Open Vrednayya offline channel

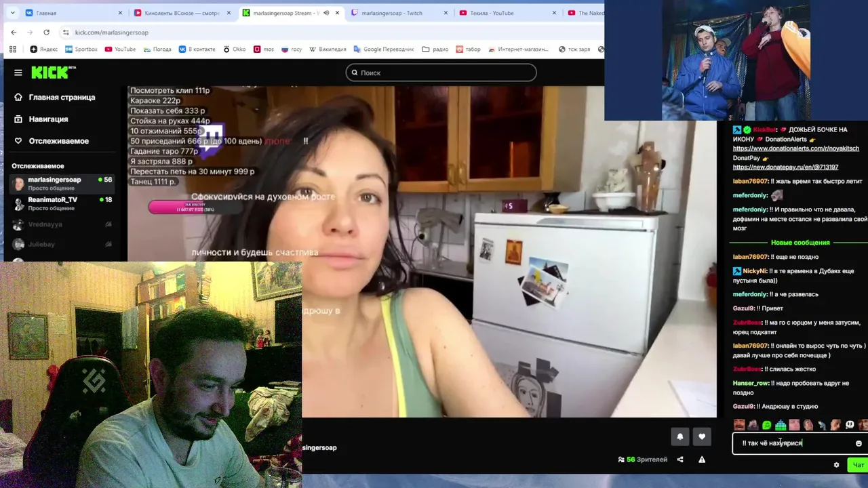pyautogui.click(x=62, y=224)
